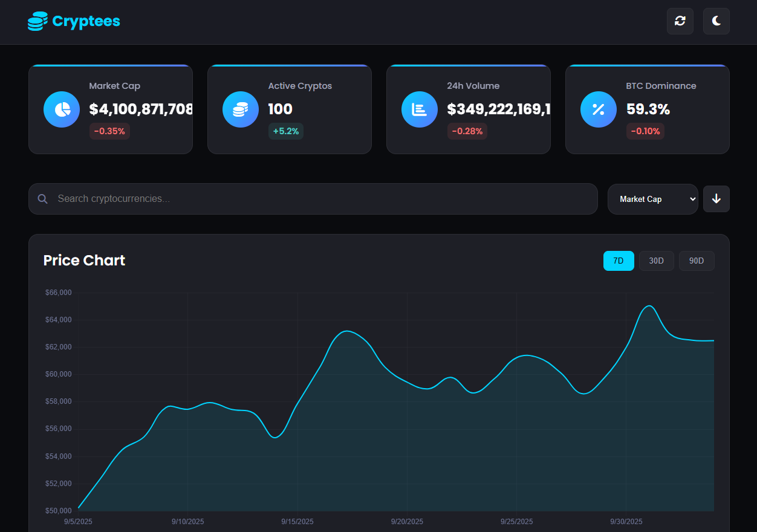Click the -0.35% Market Cap change badge

(109, 131)
